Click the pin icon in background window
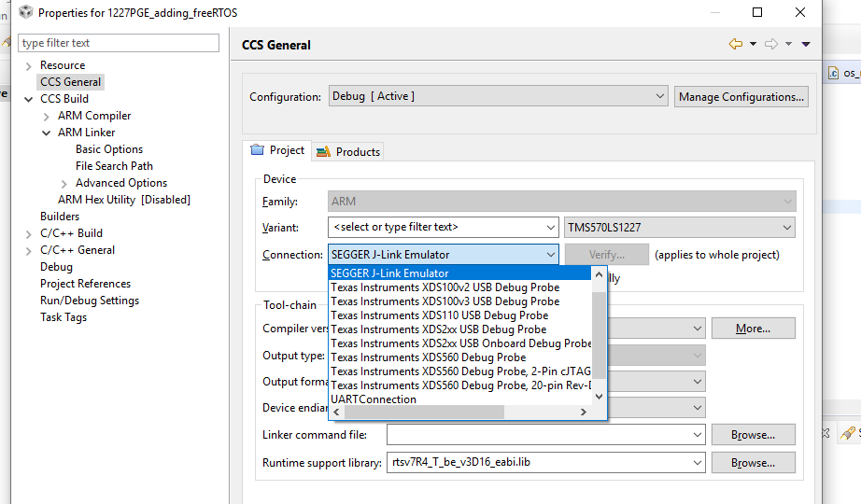This screenshot has height=504, width=861. click(847, 433)
